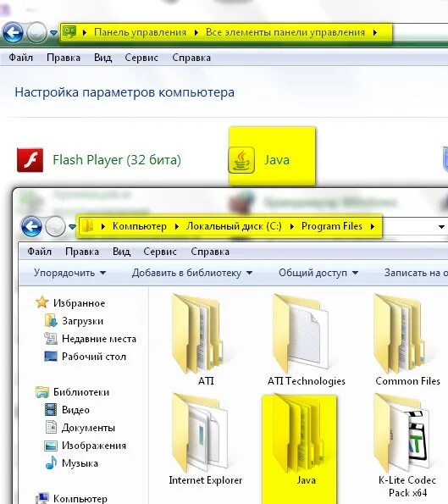Image resolution: width=448 pixels, height=504 pixels.
Task: Open Файл menu in Program Files window
Action: pyautogui.click(x=39, y=252)
